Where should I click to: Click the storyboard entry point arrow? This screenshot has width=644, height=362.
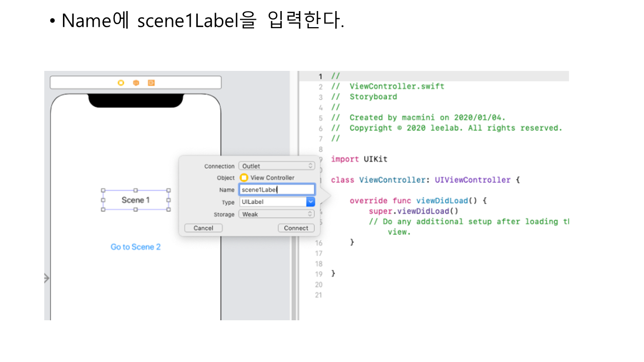47,278
